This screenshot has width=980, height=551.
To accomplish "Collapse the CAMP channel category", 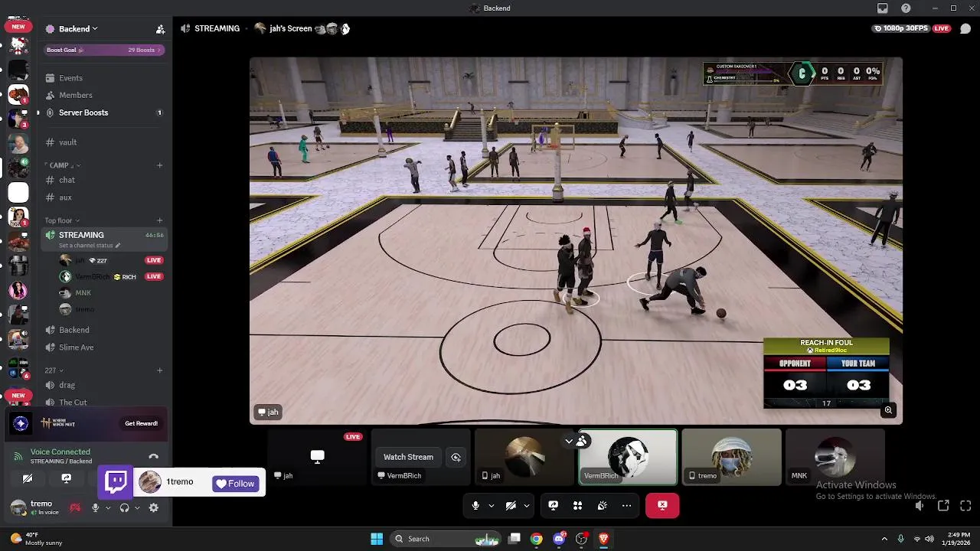I will [x=61, y=165].
